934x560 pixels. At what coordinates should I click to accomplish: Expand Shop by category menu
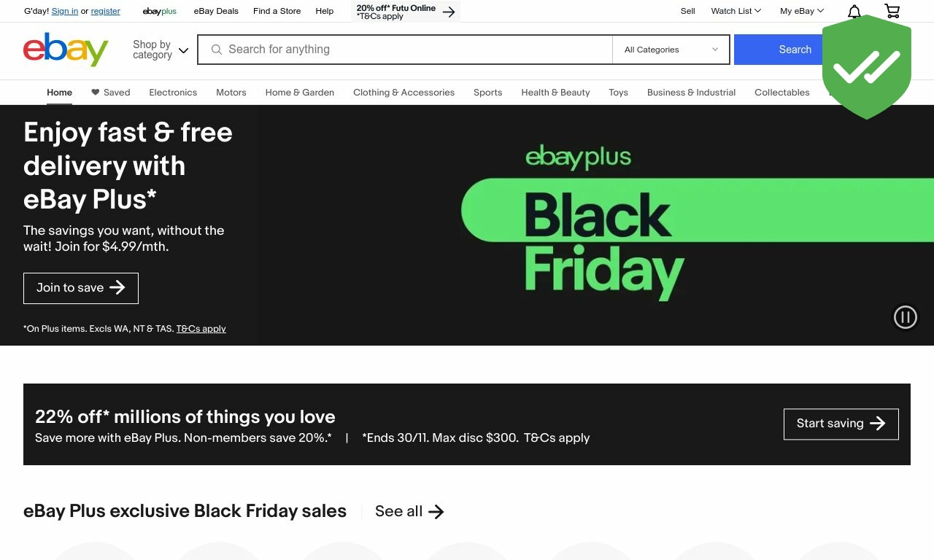[161, 50]
